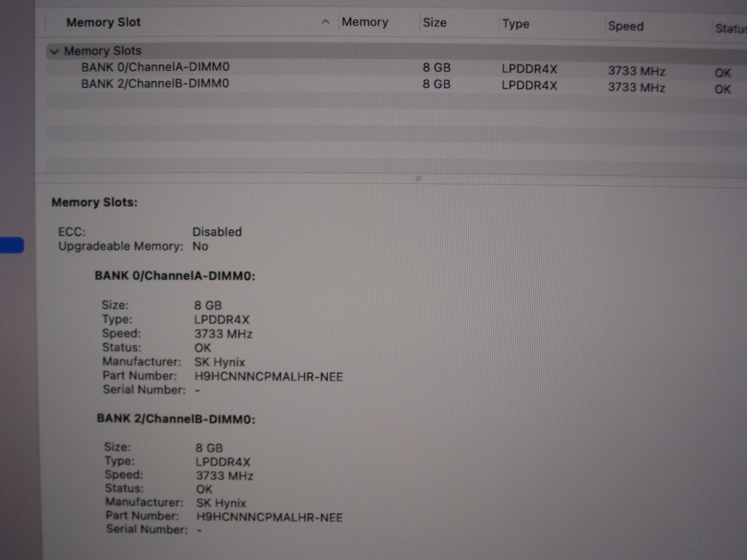Click the highlighted blue sidebar item

[12, 245]
